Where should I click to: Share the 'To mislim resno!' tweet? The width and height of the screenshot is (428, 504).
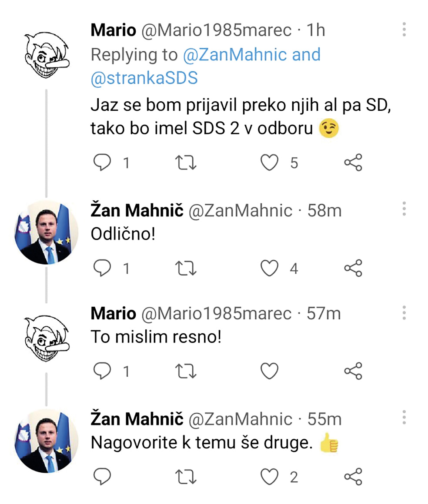[353, 371]
